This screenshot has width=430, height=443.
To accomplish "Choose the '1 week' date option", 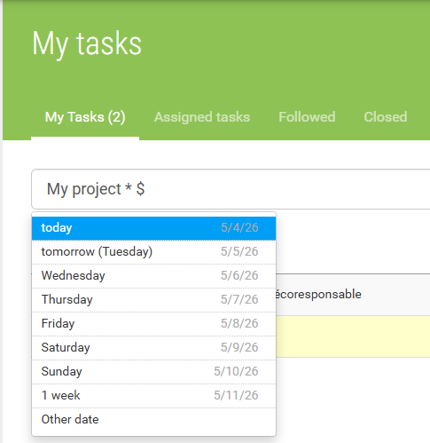I will pos(154,396).
